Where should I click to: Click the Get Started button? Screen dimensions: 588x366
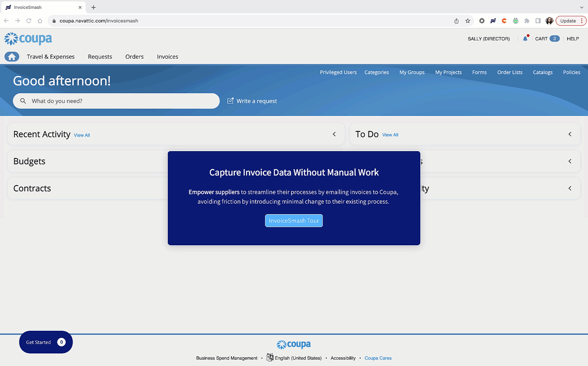click(46, 342)
